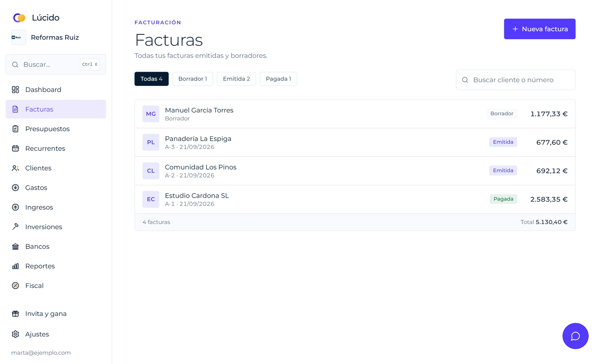Focus Buscar cliente o número field
The width and height of the screenshot is (598, 364).
516,80
